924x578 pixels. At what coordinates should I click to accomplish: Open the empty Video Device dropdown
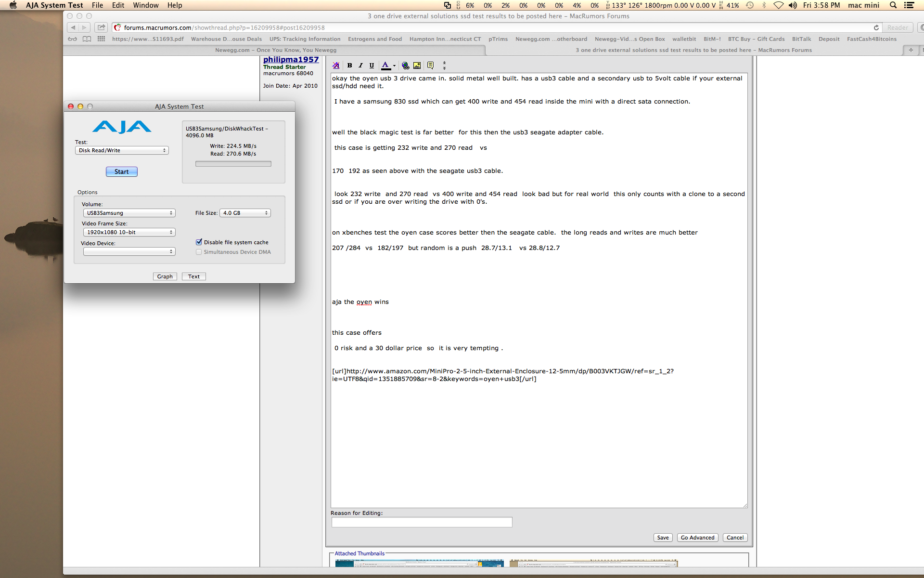pos(129,251)
